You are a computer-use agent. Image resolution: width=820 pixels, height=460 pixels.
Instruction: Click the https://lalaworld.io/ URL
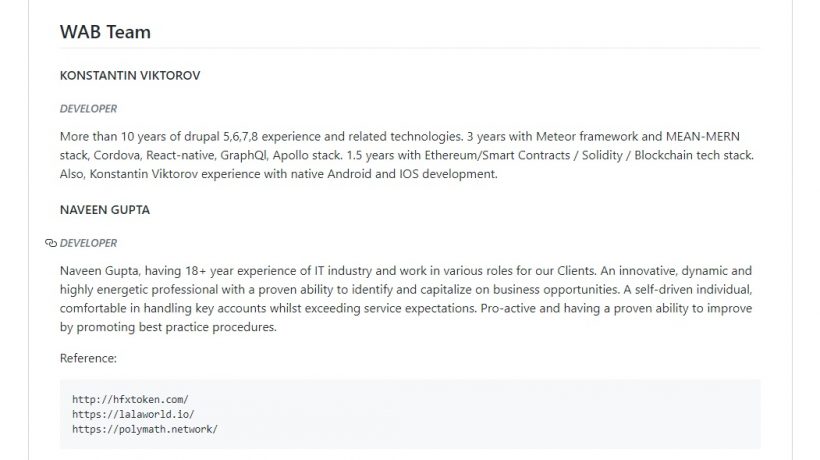pos(133,414)
